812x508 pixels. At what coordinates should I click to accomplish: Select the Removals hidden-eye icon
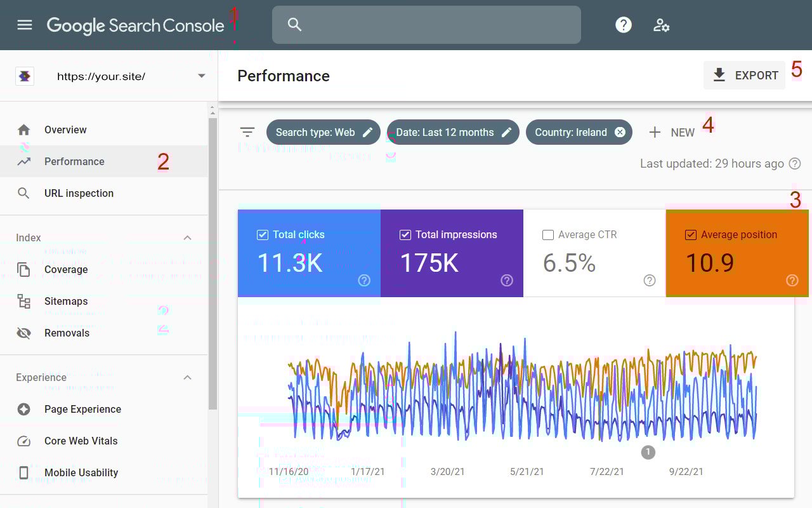pos(25,333)
